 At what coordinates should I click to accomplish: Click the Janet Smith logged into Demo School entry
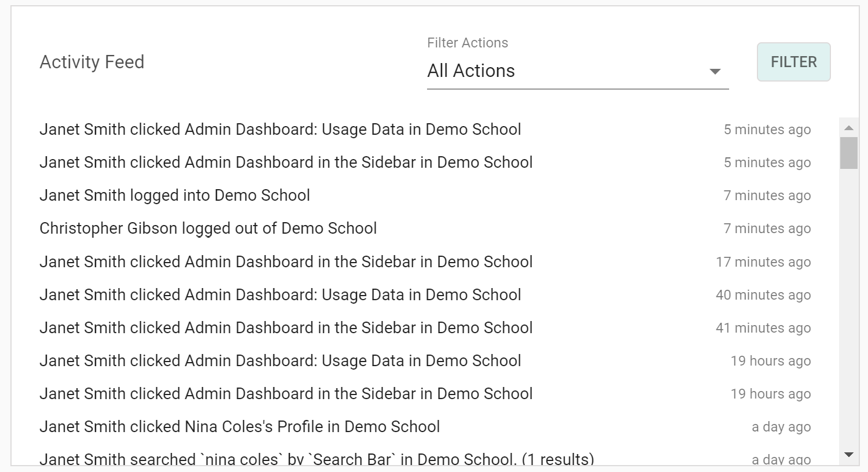coord(175,196)
